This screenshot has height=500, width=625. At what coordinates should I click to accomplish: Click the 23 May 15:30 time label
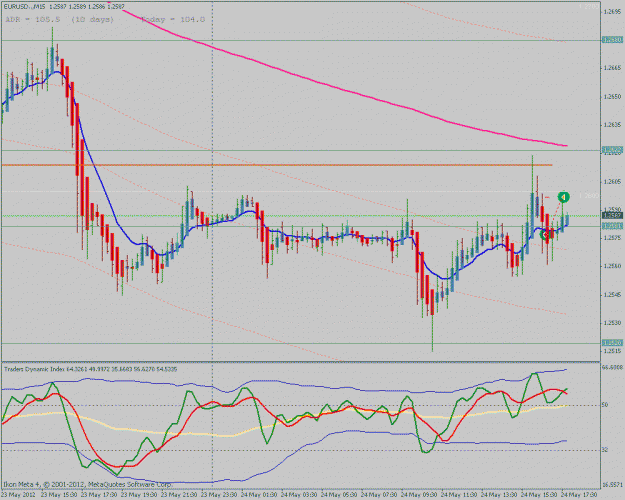click(59, 495)
